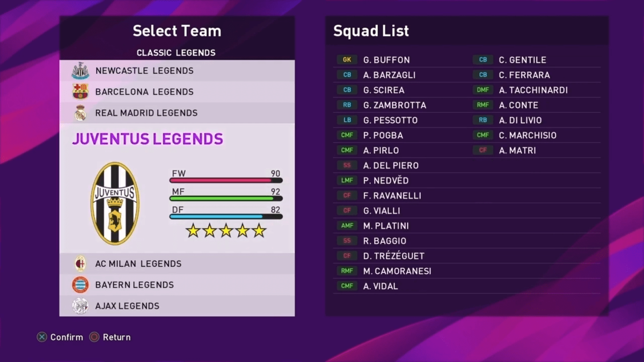Select Ajax Legends from the team list
Screen dimensions: 644x362
click(x=177, y=306)
